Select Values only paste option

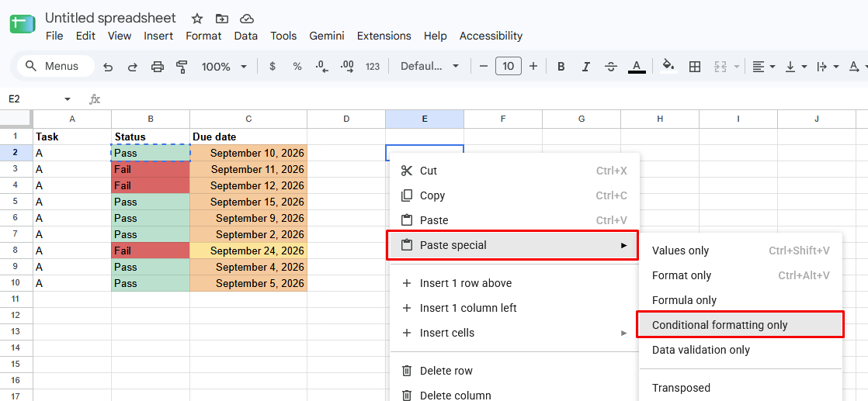click(x=741, y=251)
